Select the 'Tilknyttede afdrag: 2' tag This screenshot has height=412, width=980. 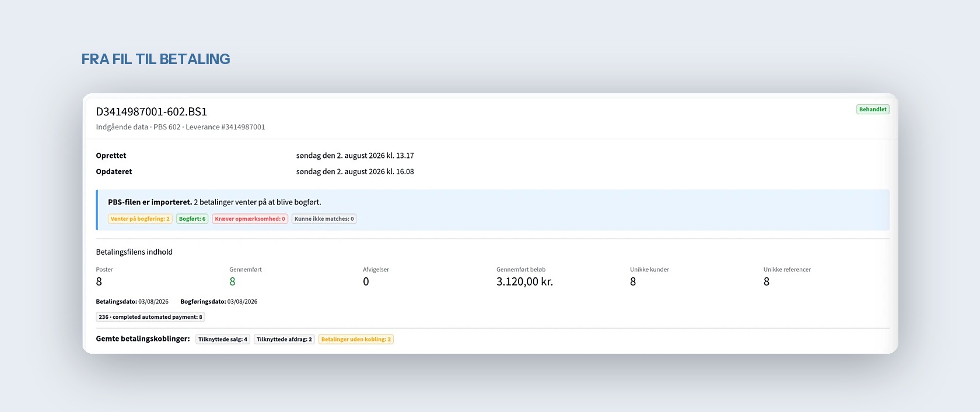284,339
